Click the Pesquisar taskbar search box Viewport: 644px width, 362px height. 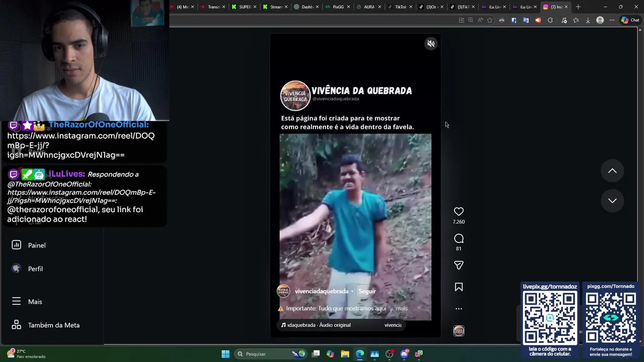click(x=270, y=354)
